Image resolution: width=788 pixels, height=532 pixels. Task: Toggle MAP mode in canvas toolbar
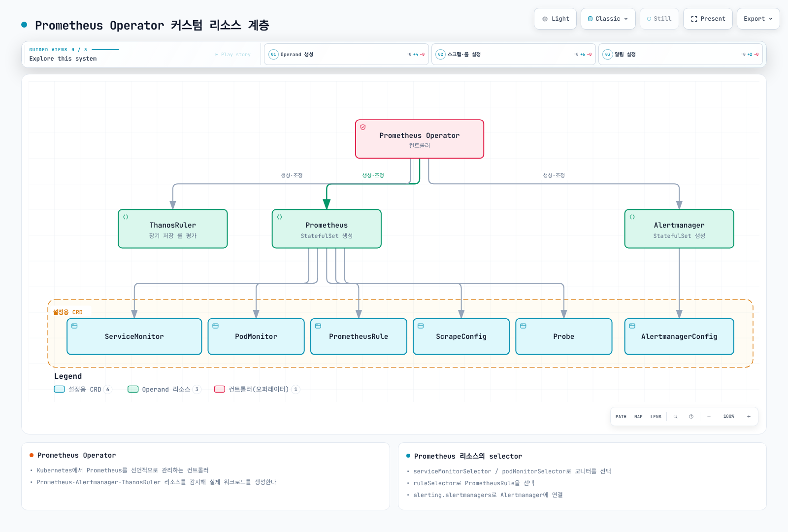[x=638, y=417]
